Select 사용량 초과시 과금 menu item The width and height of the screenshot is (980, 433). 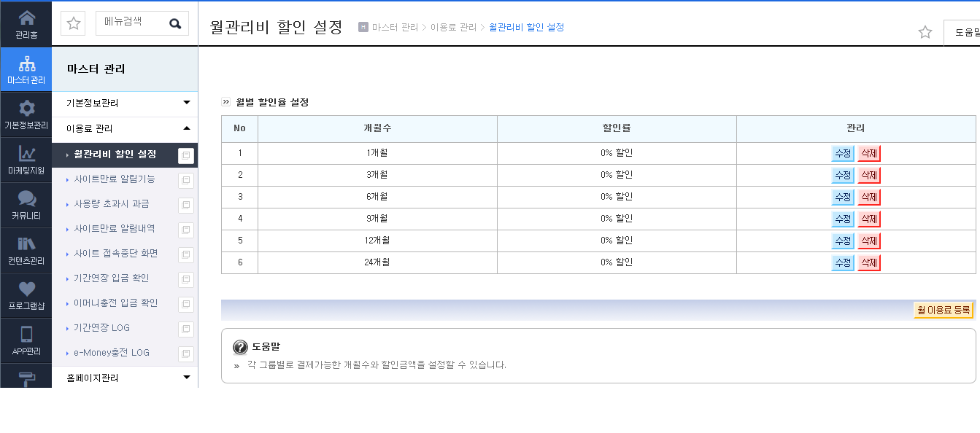(112, 204)
